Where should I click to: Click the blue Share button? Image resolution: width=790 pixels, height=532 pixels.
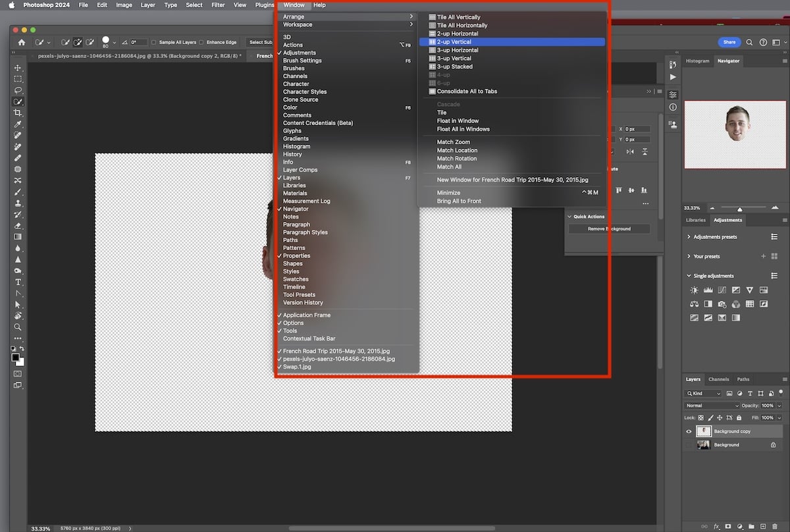tap(729, 41)
